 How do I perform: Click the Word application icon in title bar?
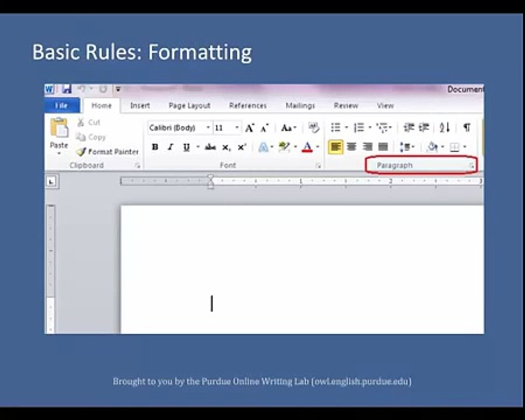tap(49, 89)
